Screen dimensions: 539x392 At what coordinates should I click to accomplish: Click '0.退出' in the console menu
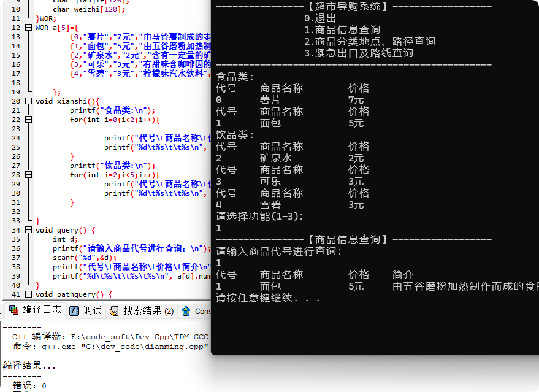tap(320, 18)
